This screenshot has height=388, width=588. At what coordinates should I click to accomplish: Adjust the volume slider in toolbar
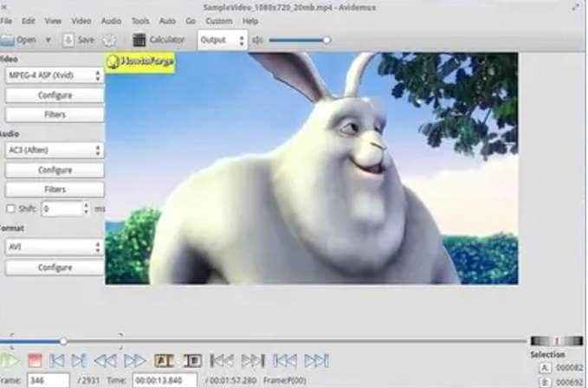(300, 40)
